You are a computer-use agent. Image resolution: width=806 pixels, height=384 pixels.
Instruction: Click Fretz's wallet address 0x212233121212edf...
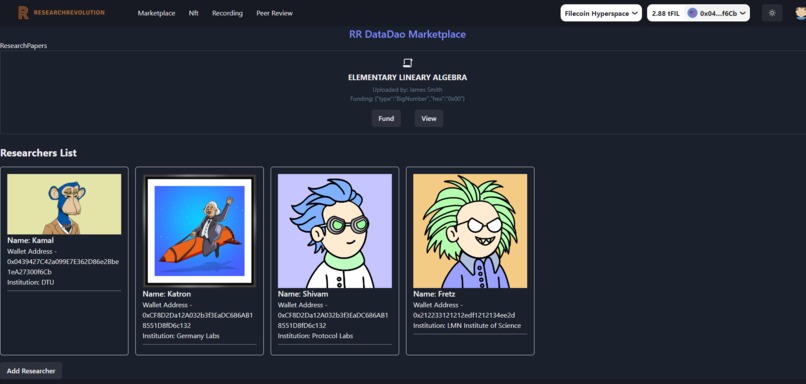point(464,315)
